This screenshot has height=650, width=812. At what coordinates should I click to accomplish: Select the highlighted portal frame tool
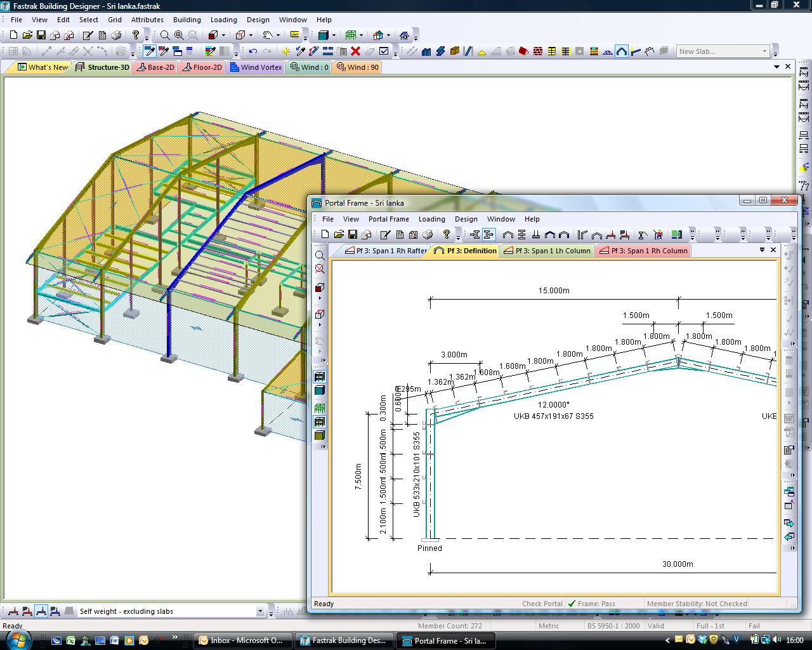click(622, 51)
